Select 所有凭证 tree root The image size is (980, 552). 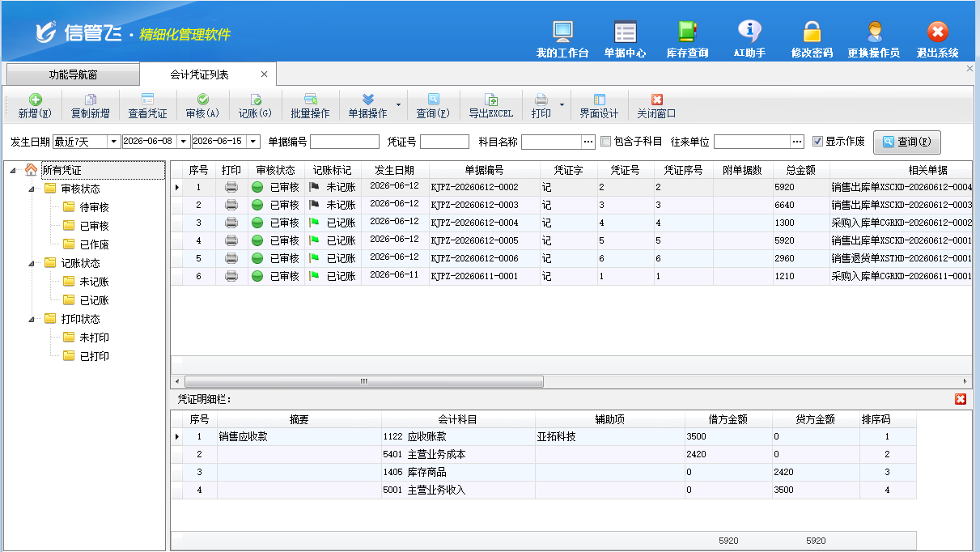(x=62, y=170)
